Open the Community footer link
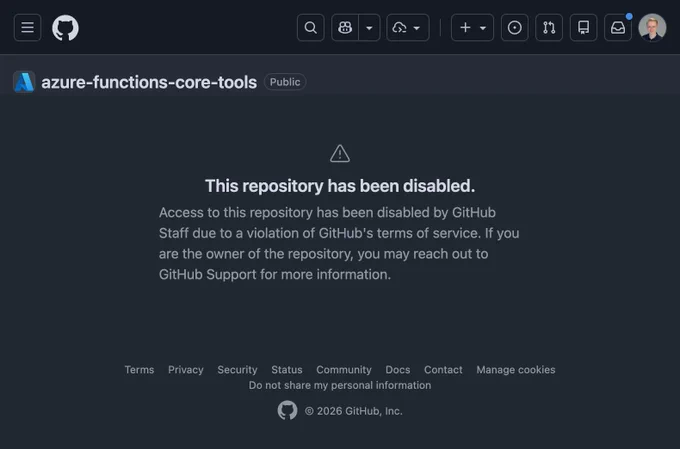The image size is (680, 449). pos(344,370)
